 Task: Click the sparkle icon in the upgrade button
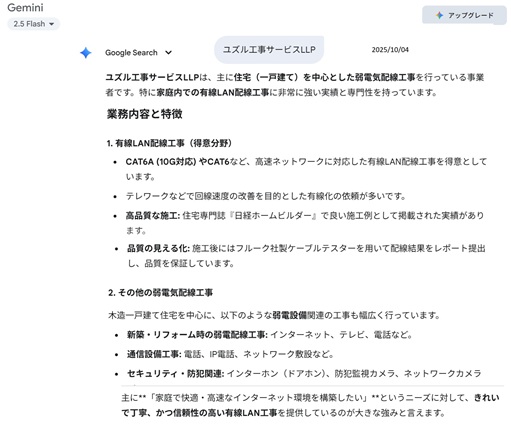439,15
